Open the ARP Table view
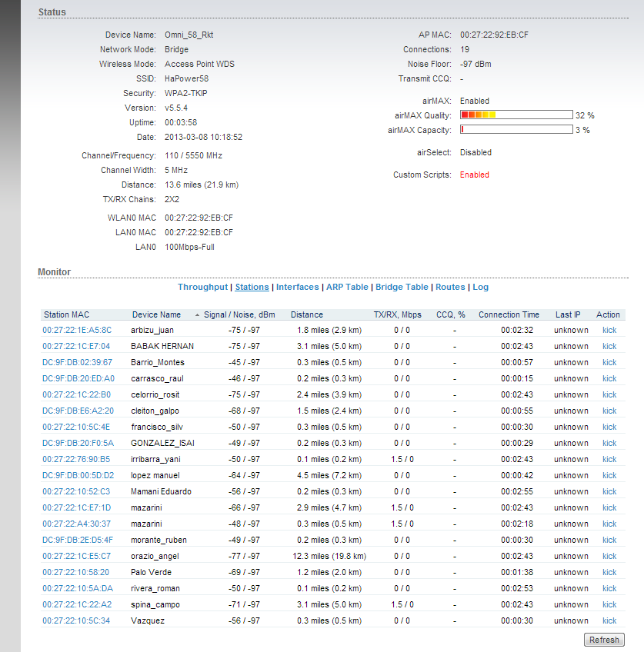The height and width of the screenshot is (652, 644). 347,287
